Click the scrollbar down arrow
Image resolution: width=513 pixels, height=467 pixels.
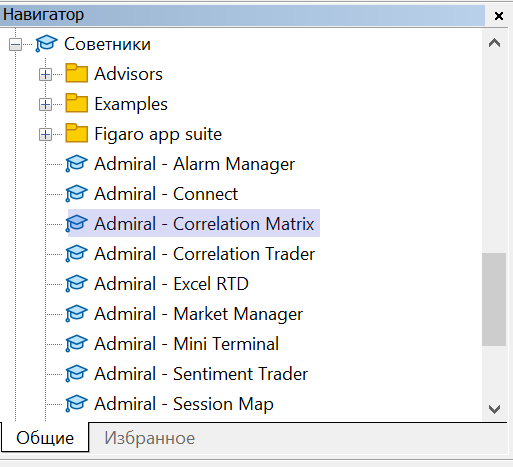[494, 409]
